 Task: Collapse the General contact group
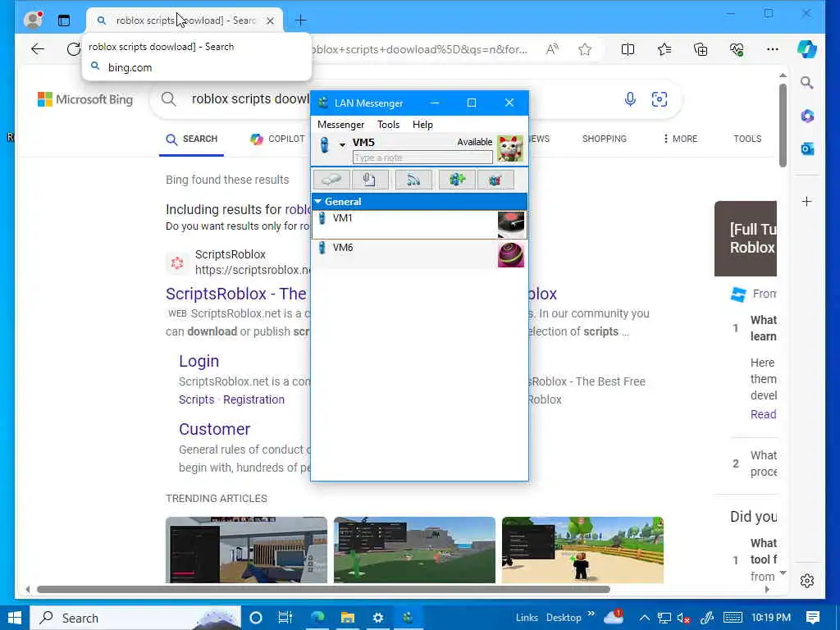pyautogui.click(x=318, y=202)
